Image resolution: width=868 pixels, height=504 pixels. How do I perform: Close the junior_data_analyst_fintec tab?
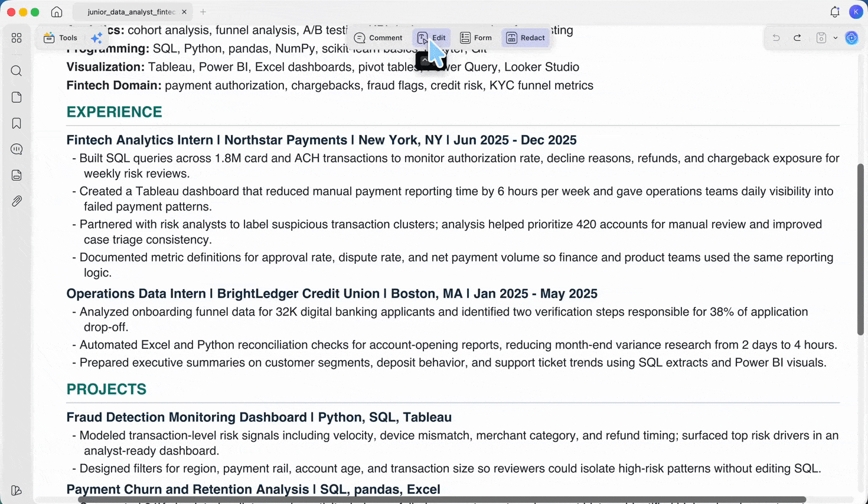pos(184,12)
